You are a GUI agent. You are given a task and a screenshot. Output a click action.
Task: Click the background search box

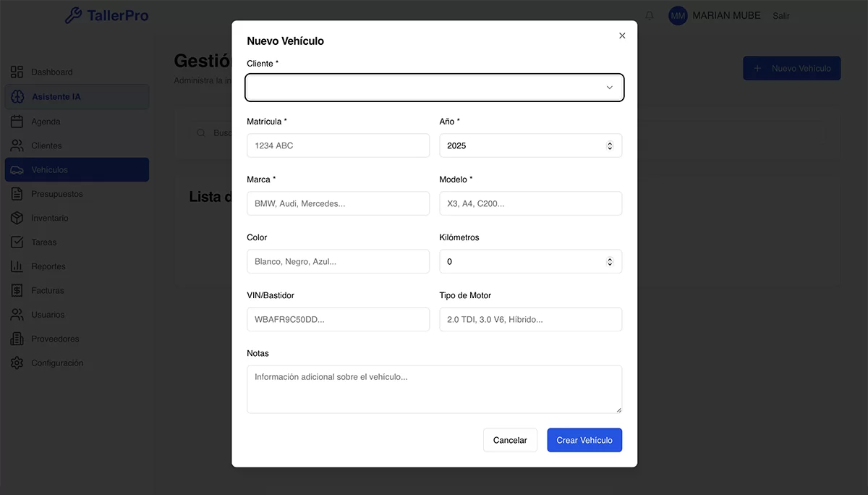506,133
